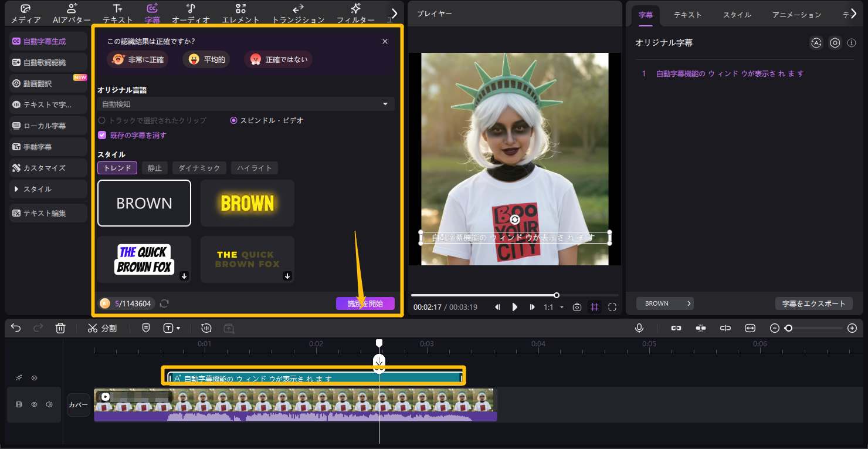Enter fullscreen player view
Screen dimensions: 868x449
[612, 307]
